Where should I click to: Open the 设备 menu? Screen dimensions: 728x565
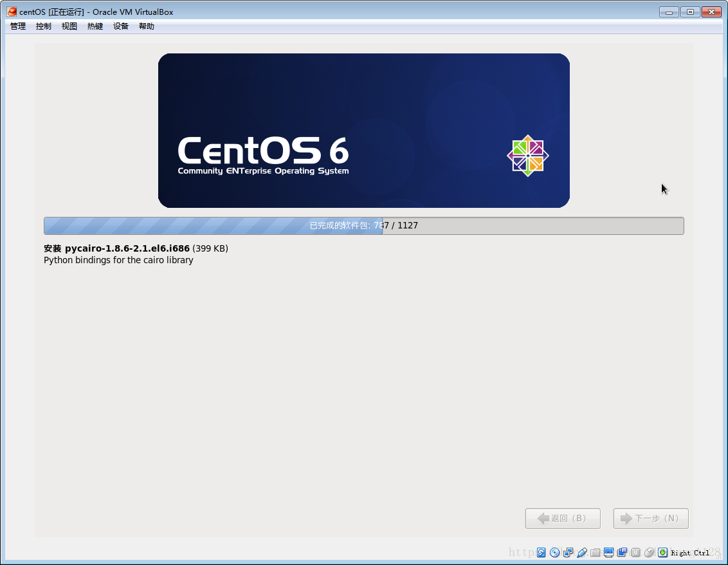[121, 26]
